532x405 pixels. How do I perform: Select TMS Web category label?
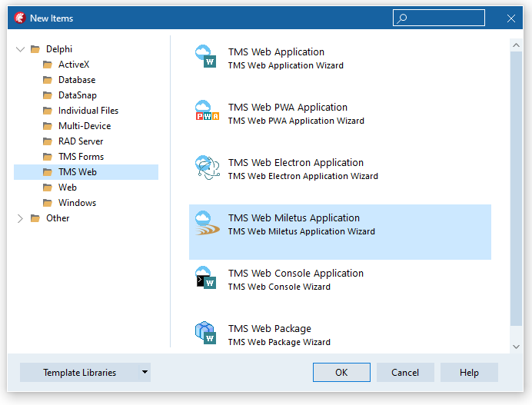coord(78,172)
